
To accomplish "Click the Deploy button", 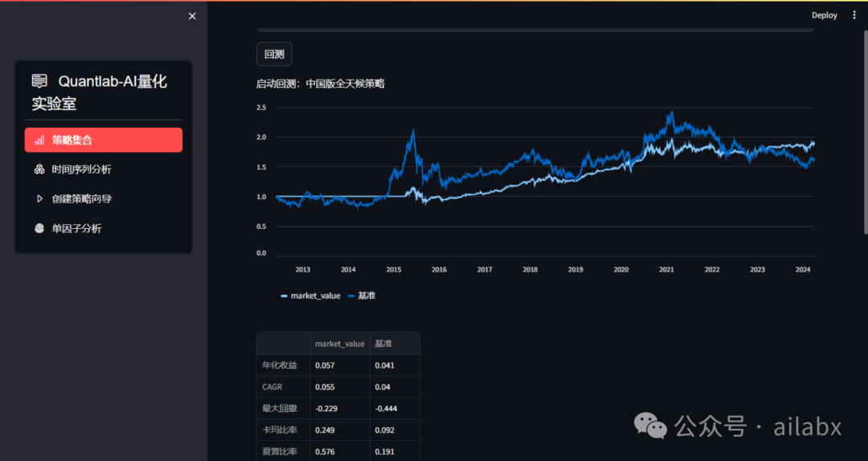I will click(x=825, y=15).
